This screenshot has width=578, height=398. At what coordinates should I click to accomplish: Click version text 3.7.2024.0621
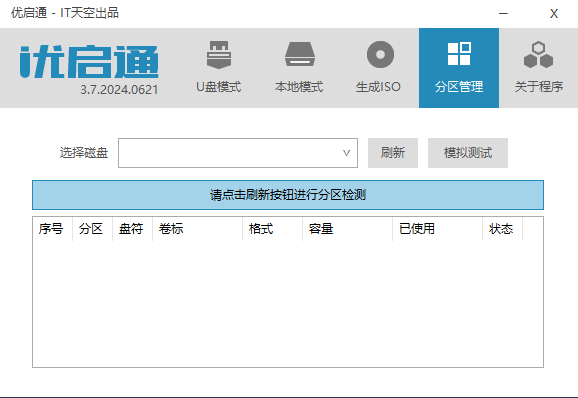119,90
